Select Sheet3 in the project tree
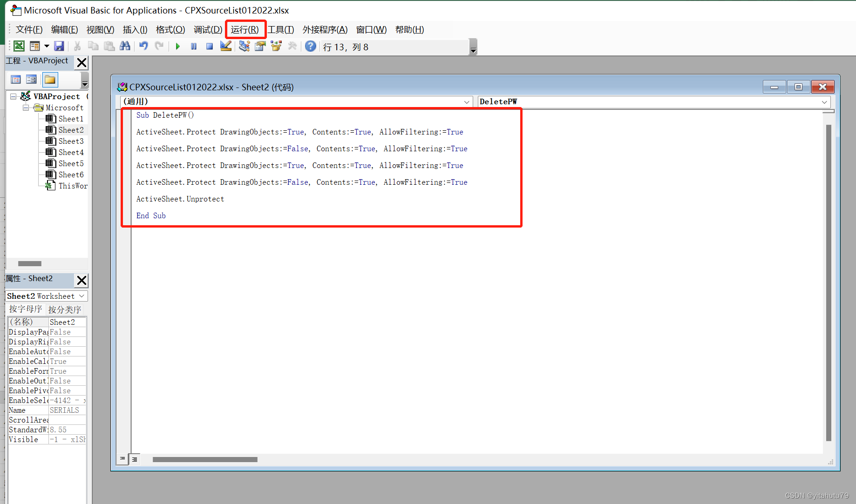The image size is (856, 504). click(71, 141)
